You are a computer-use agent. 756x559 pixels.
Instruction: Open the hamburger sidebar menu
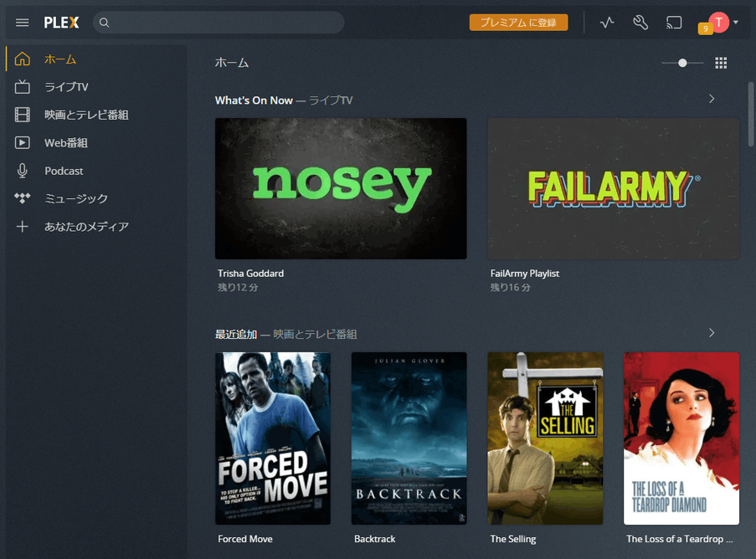22,23
